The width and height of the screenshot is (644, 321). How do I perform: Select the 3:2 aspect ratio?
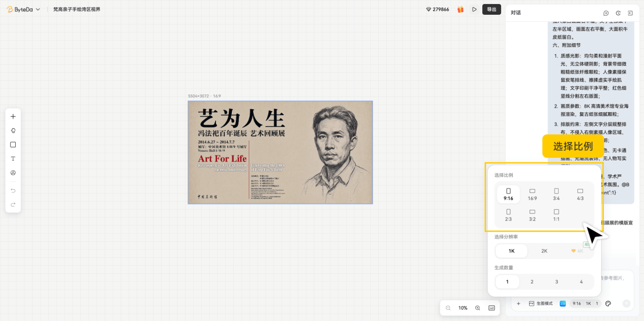click(532, 215)
